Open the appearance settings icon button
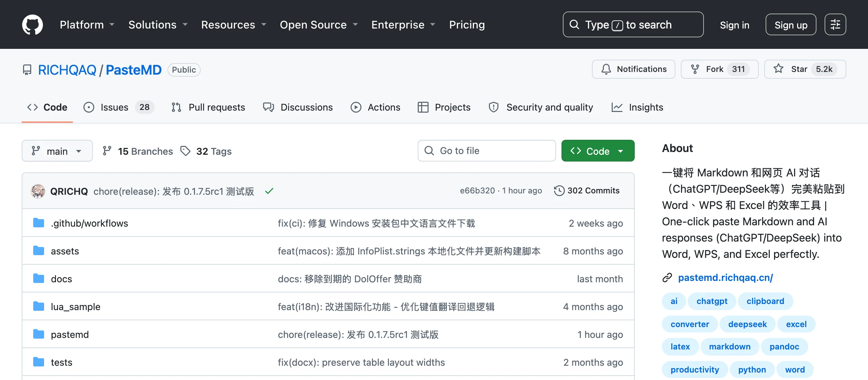 [835, 24]
